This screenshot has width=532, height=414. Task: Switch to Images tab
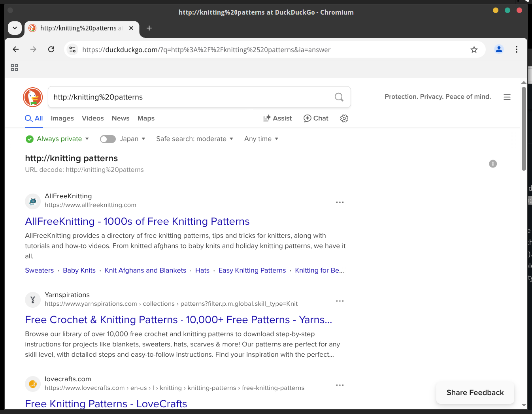[x=62, y=119]
